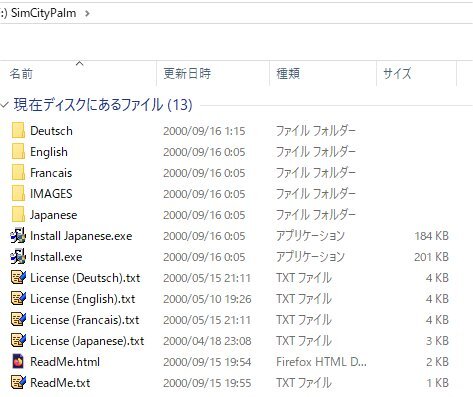The image size is (473, 397).
Task: Click the 201 KB size value
Action: point(431,257)
